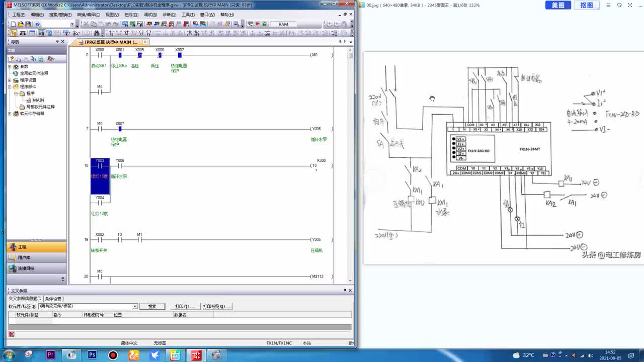Click the red record button taskbar icon

113,355
